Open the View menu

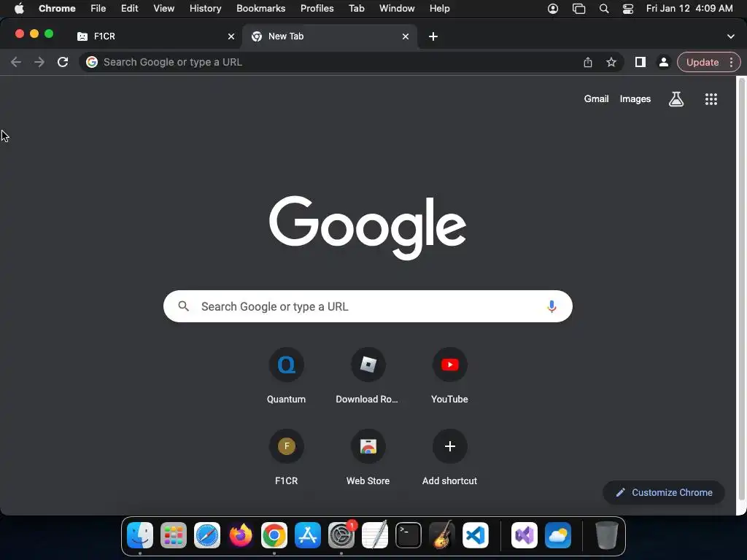(x=164, y=9)
